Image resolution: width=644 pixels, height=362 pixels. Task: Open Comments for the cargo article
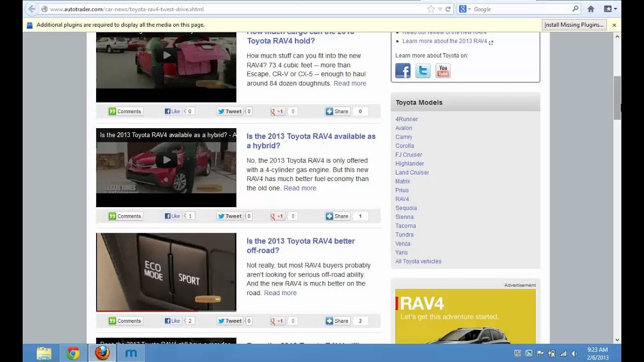[125, 112]
